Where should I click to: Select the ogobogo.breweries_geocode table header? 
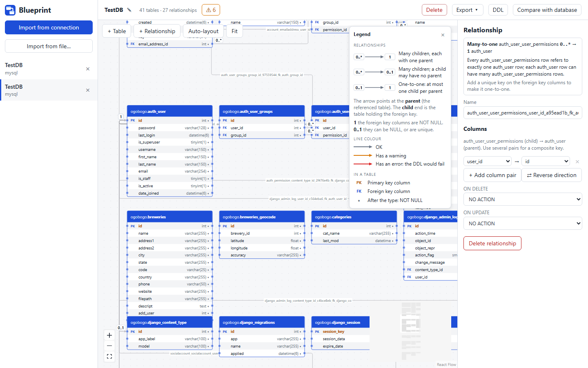(x=262, y=217)
